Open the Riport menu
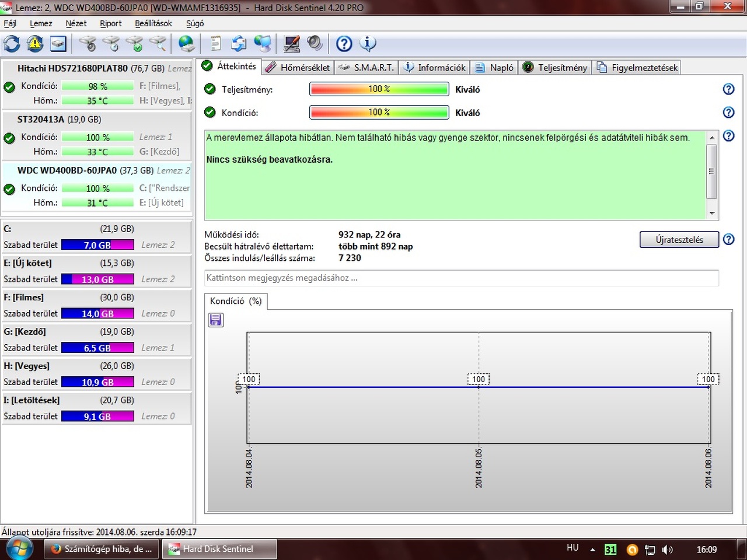Viewport: 747px width, 560px height. point(111,23)
